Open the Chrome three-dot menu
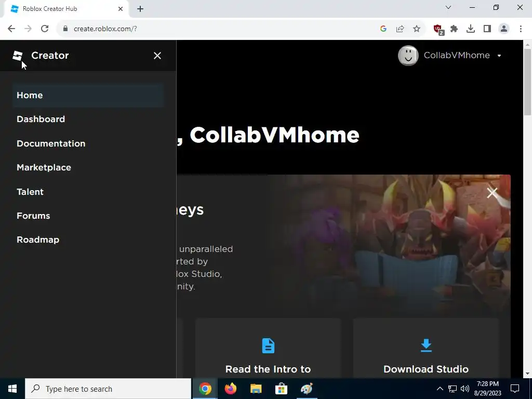The image size is (532, 399). click(521, 29)
